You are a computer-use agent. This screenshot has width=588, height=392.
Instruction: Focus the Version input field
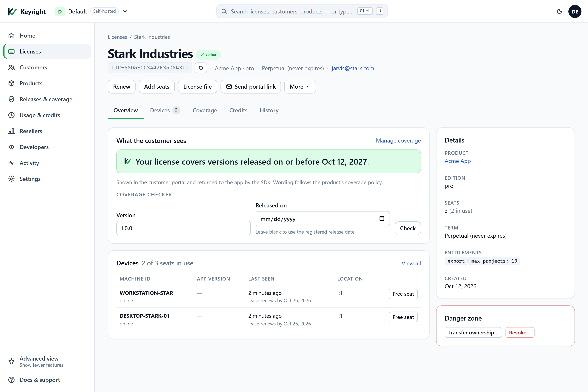click(184, 228)
